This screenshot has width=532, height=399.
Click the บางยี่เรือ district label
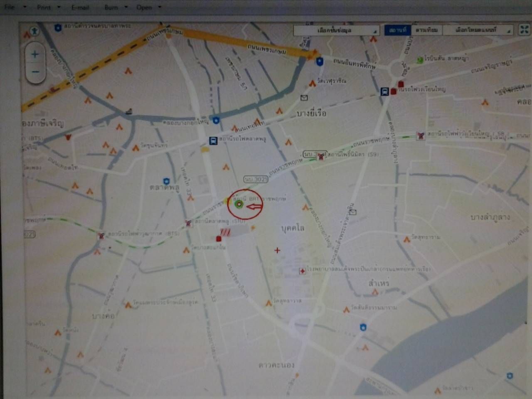point(311,113)
